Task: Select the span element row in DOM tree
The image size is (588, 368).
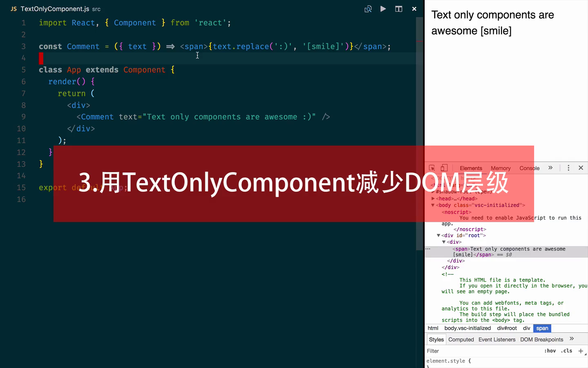Action: [506, 251]
